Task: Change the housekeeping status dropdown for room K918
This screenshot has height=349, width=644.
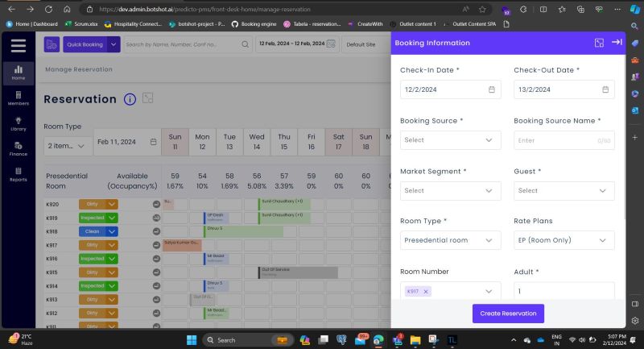Action: click(112, 231)
